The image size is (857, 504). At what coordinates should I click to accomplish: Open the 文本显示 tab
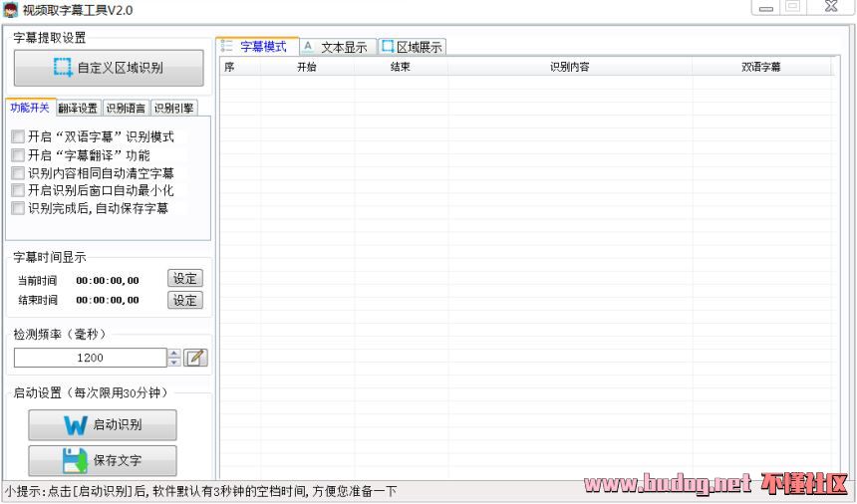tap(338, 48)
